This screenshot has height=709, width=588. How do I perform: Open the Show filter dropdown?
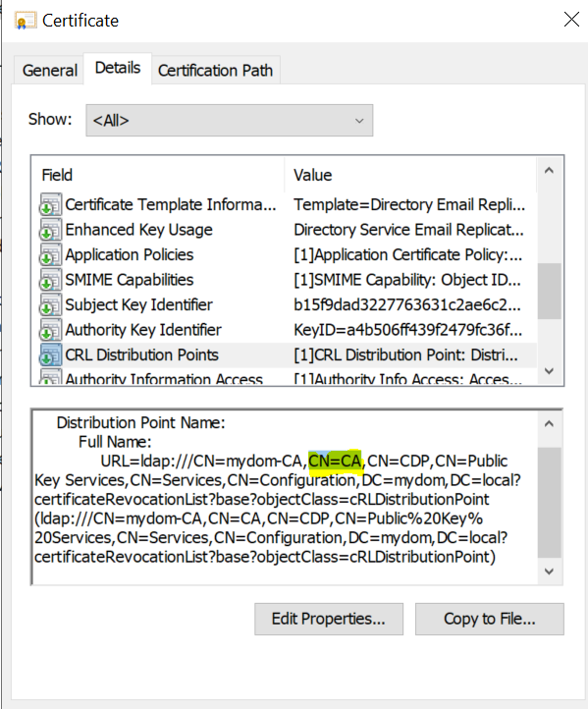(x=230, y=120)
